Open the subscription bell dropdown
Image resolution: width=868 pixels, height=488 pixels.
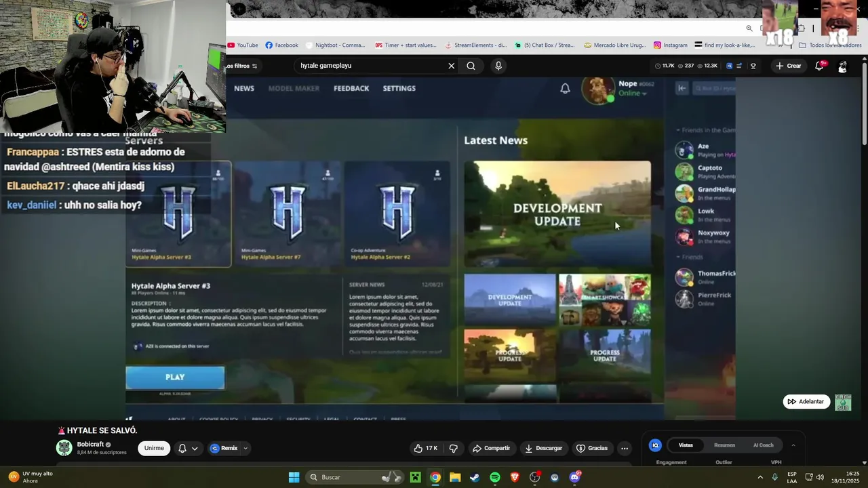coord(188,448)
